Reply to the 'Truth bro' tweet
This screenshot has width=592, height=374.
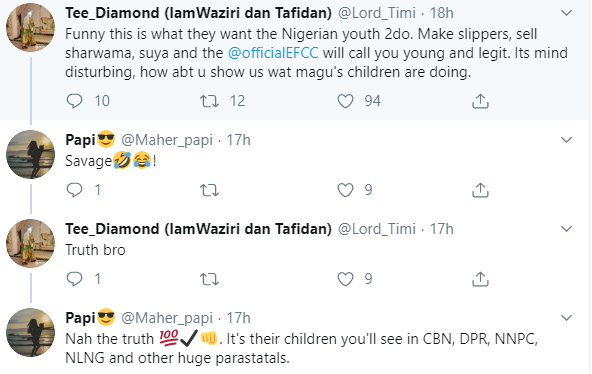pyautogui.click(x=74, y=279)
